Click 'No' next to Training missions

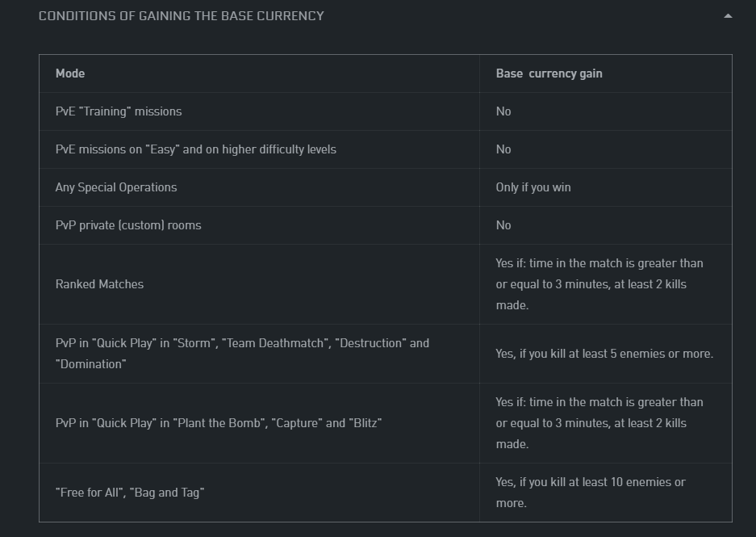tap(503, 111)
